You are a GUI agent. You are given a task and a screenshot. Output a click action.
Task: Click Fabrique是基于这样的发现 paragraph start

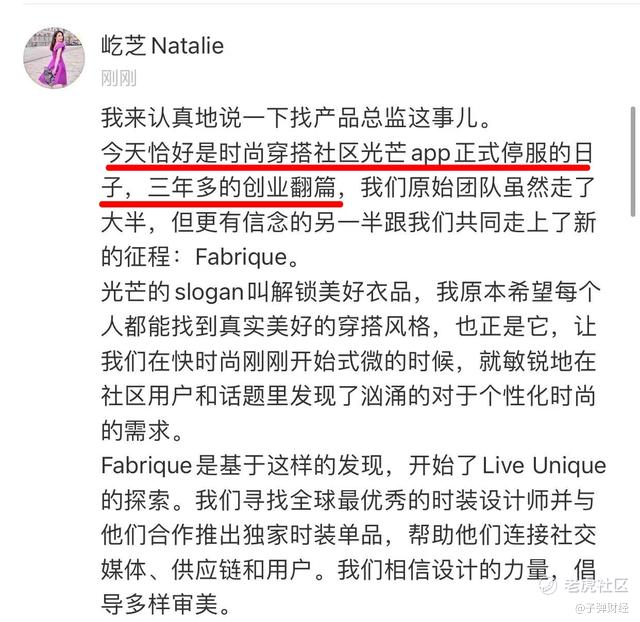[x=242, y=466]
